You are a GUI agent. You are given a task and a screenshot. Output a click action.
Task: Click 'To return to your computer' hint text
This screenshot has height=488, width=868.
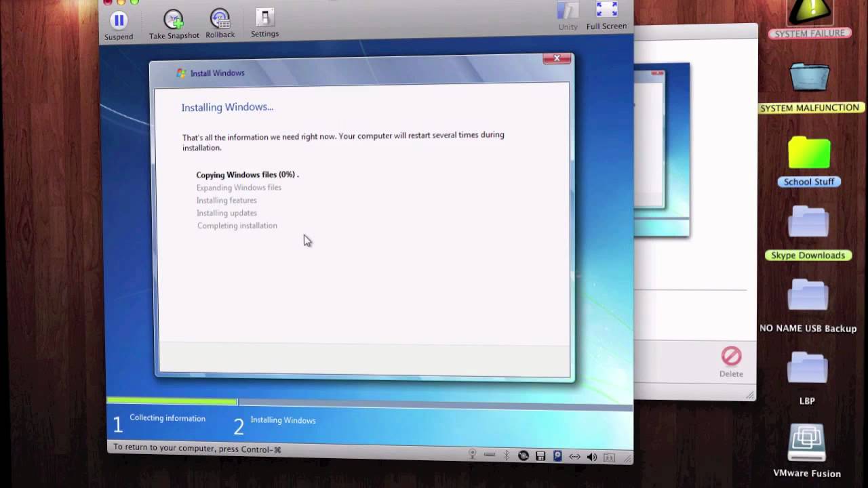197,449
